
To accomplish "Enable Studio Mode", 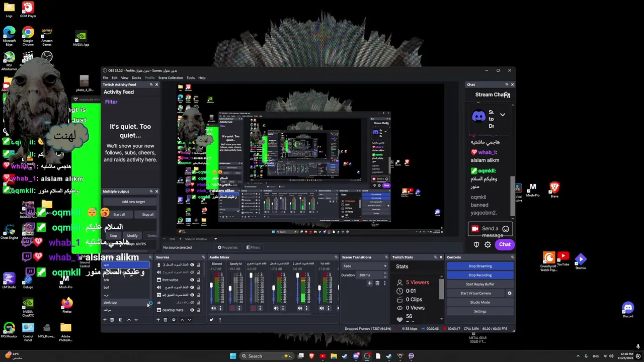I will coord(480,302).
